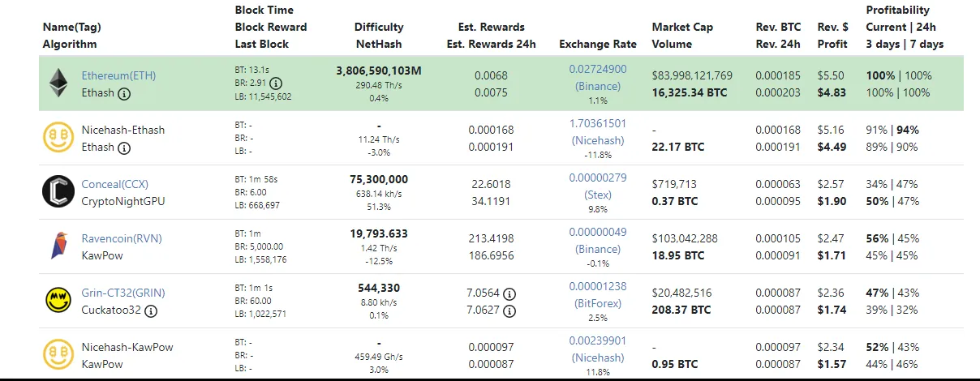
Task: Select Grin volume 208.37 BTC
Action: (x=681, y=310)
